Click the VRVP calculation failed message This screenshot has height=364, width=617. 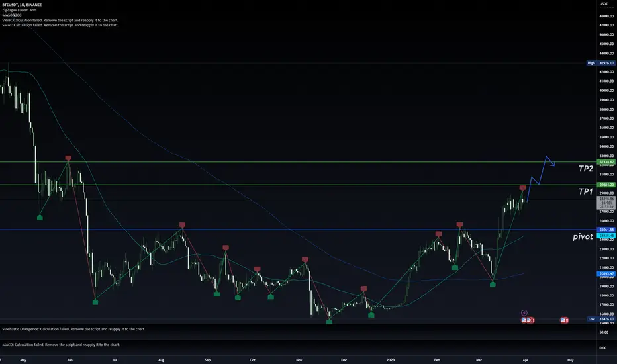(60, 20)
